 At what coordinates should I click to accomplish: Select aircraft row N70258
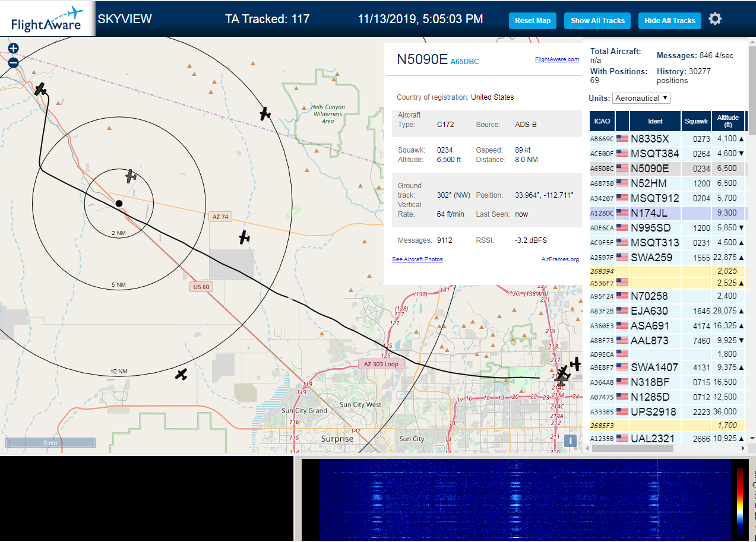(668, 296)
